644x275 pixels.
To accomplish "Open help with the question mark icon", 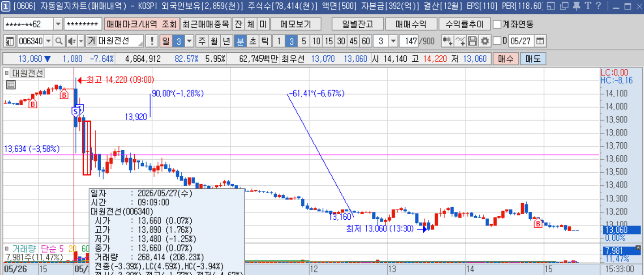I will tap(598, 6).
